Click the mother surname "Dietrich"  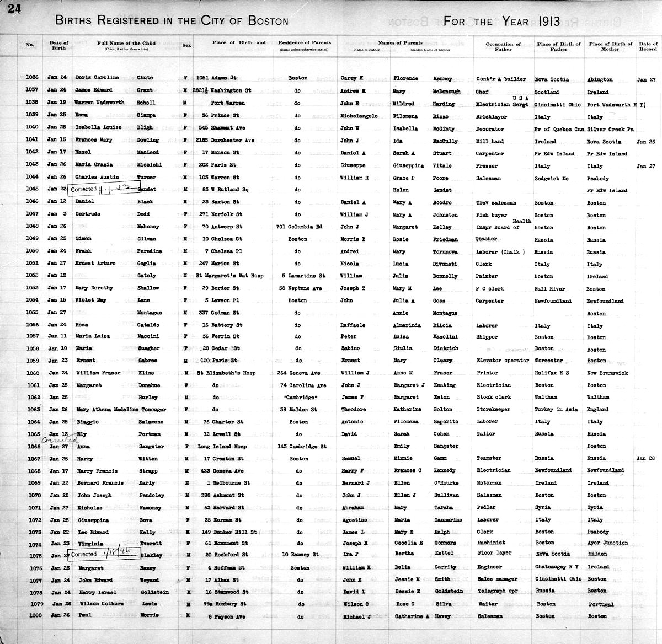(x=446, y=348)
